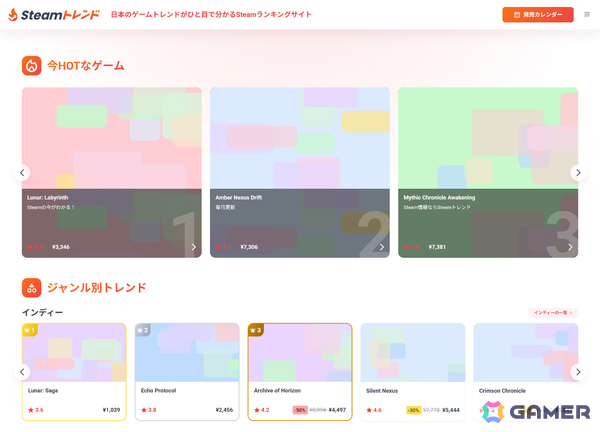Screen dimensions: 600x432
Task: Go to next slide in HOT games carousel
Action: click(578, 173)
